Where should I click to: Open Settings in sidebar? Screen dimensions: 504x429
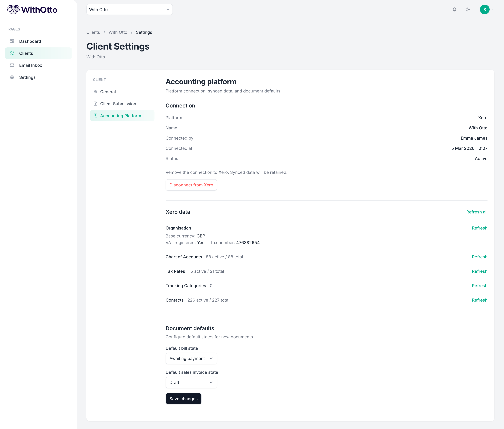click(x=38, y=77)
